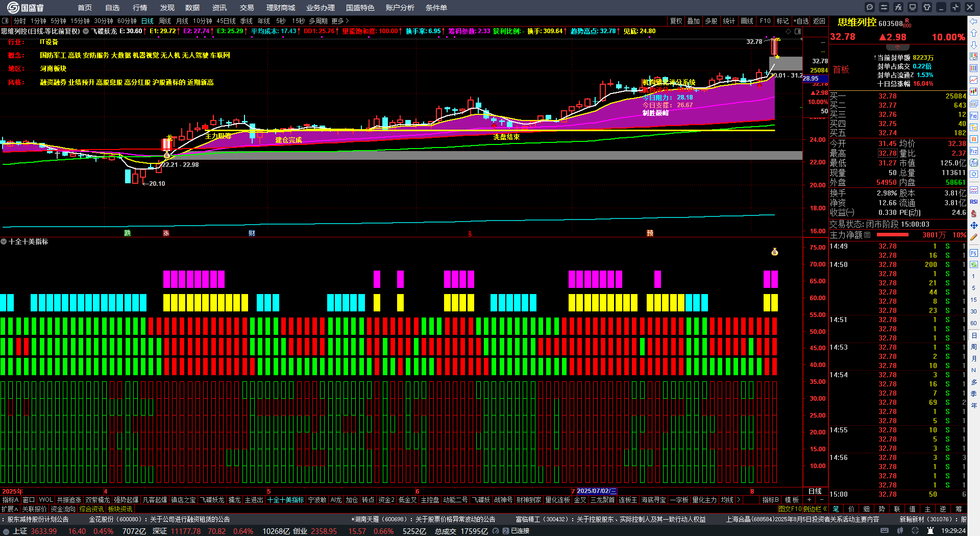The image size is (980, 536).
Task: Open the message chat icon in title bar
Action: tap(870, 7)
